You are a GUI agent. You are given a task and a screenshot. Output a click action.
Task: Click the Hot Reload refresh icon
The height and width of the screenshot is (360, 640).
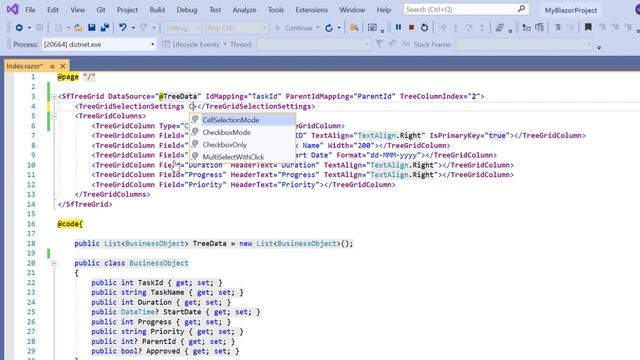(x=329, y=28)
